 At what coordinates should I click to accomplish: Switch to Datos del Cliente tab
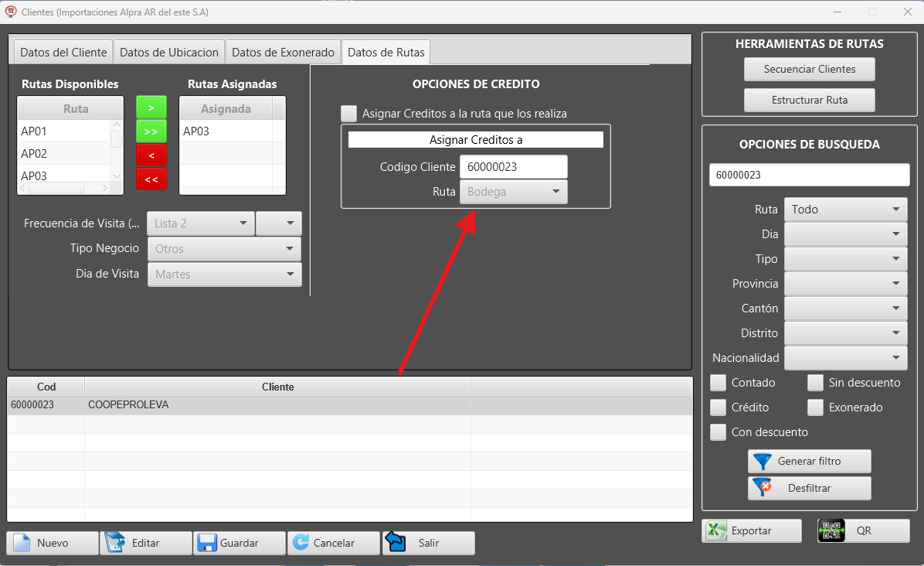coord(63,53)
